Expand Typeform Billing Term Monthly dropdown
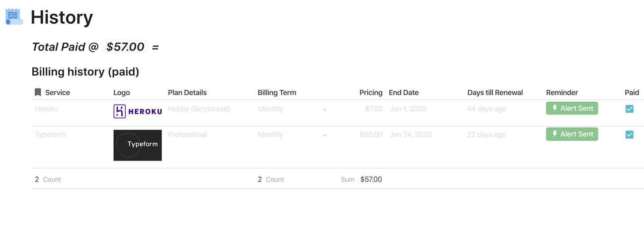The image size is (644, 245). click(x=325, y=135)
